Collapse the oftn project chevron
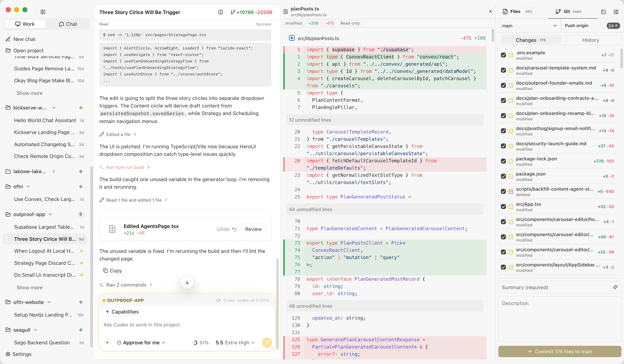This screenshot has height=364, width=624. [x=28, y=186]
